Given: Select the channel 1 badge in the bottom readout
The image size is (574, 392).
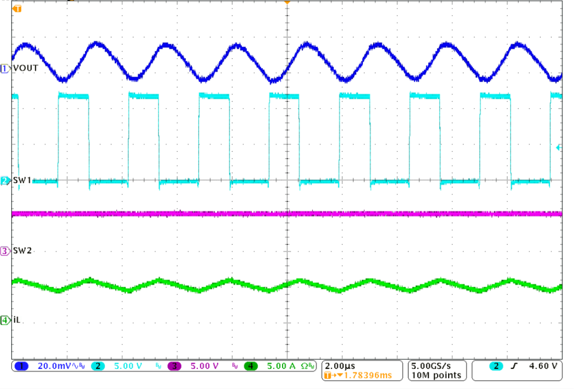Looking at the screenshot, I should pyautogui.click(x=21, y=366).
